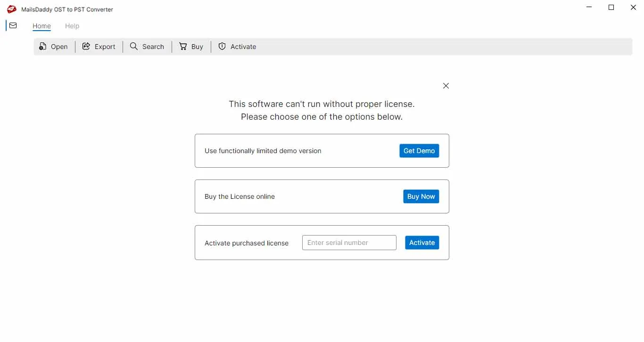Click 'Buy the License online' text

pos(239,196)
